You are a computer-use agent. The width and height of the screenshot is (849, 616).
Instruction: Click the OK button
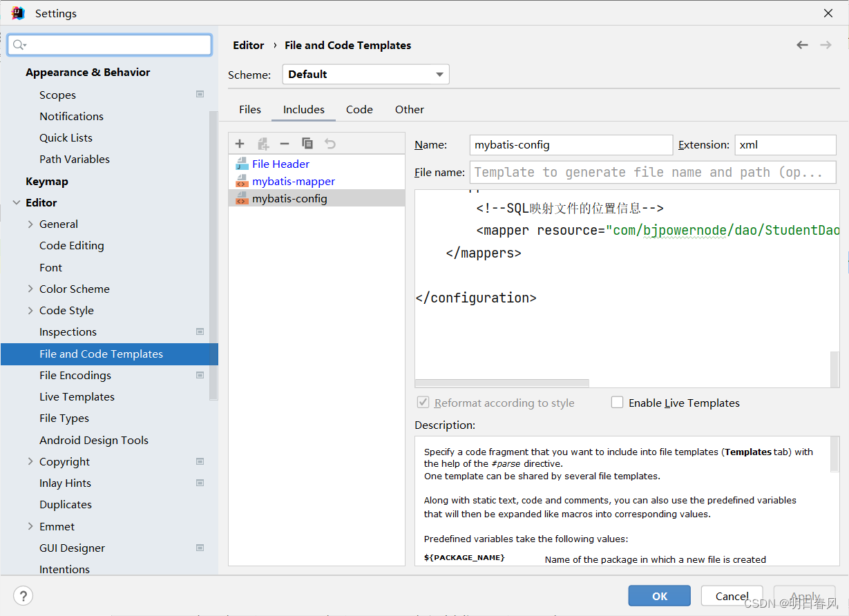[x=658, y=595]
